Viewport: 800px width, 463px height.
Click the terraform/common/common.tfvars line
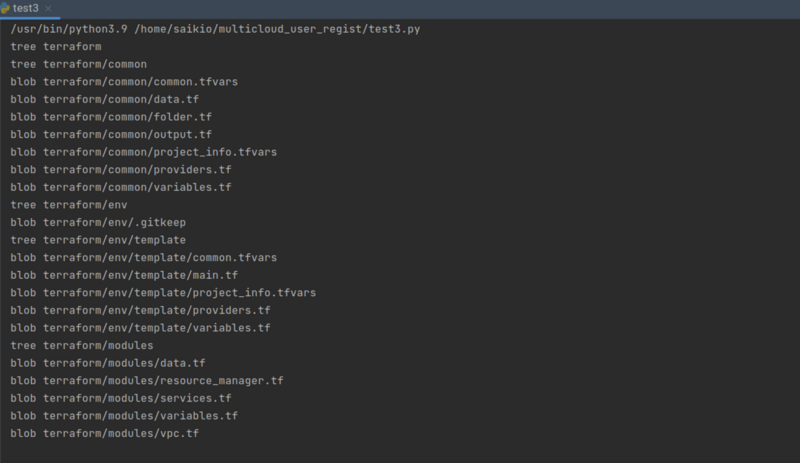pyautogui.click(x=124, y=82)
